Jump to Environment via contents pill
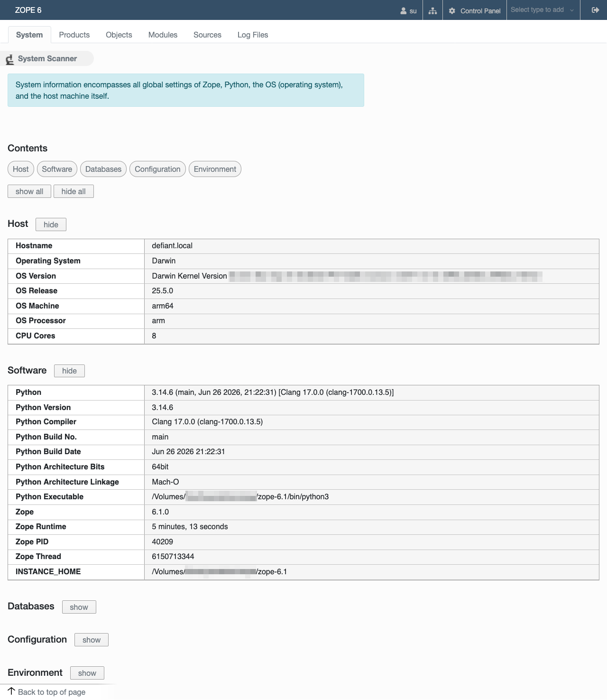This screenshot has height=700, width=607. tap(215, 169)
